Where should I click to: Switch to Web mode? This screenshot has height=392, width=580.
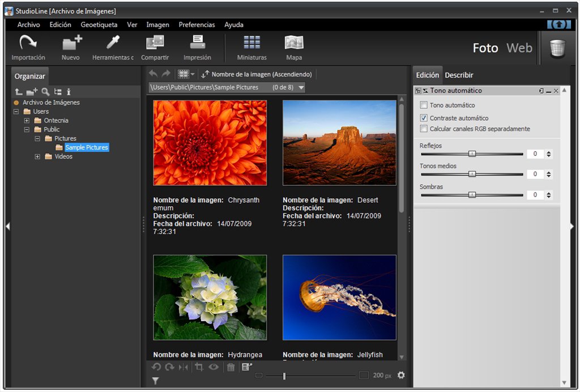point(519,48)
